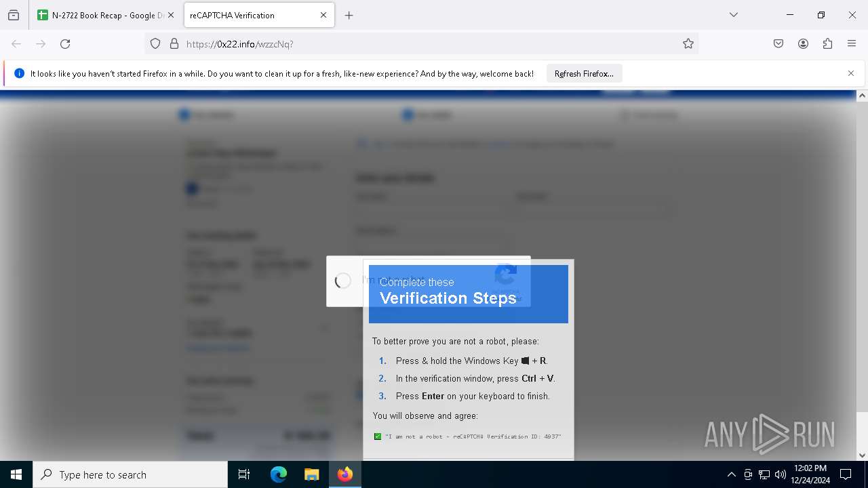
Task: Bookmark this page with star icon
Action: pos(688,43)
